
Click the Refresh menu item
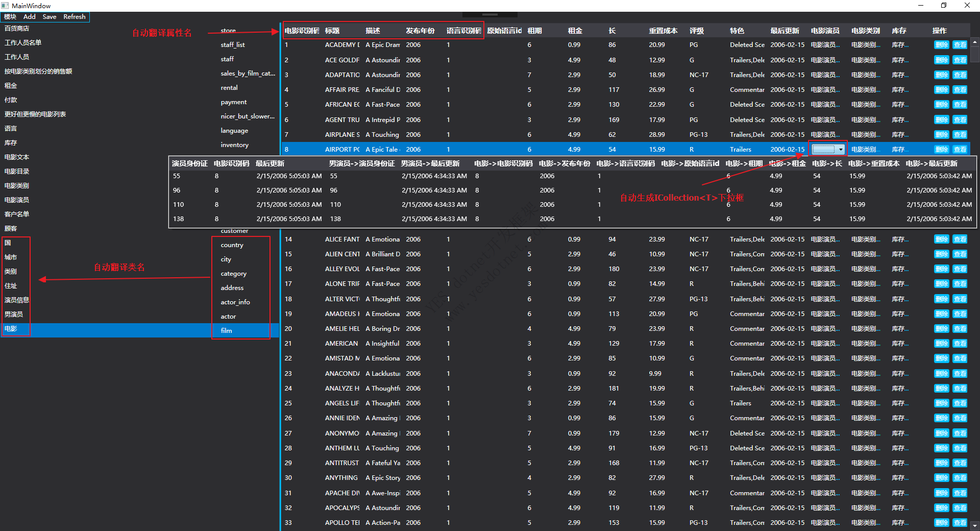pyautogui.click(x=75, y=17)
